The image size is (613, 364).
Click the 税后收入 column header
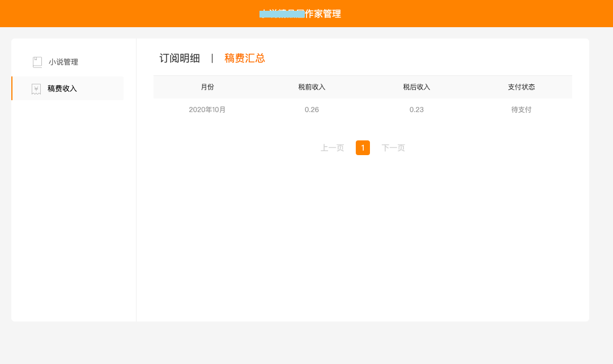(416, 87)
